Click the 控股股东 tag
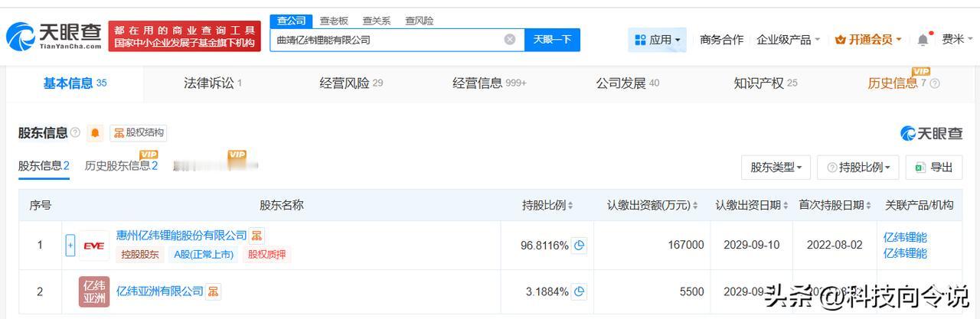 click(139, 255)
